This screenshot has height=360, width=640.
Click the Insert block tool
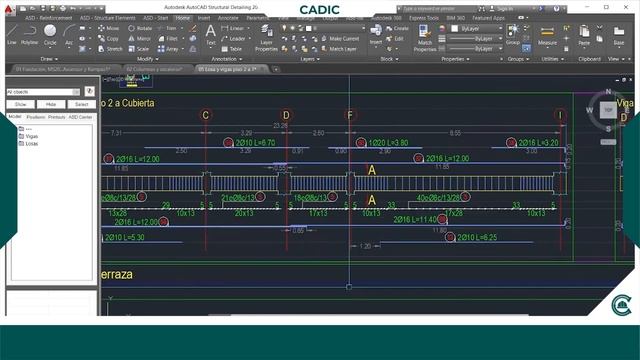[x=376, y=34]
